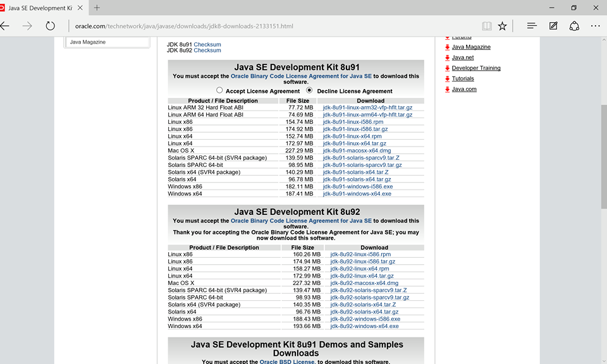This screenshot has height=364, width=607.
Task: Download jdk-8u92-windows-x64.exe
Action: [x=364, y=326]
